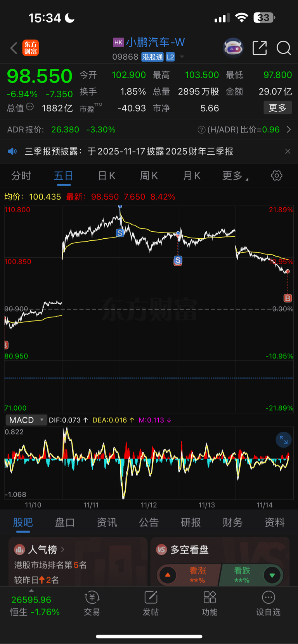This screenshot has height=644, width=298.
Task: Tap the orange up arrow vote icon
Action: click(168, 575)
